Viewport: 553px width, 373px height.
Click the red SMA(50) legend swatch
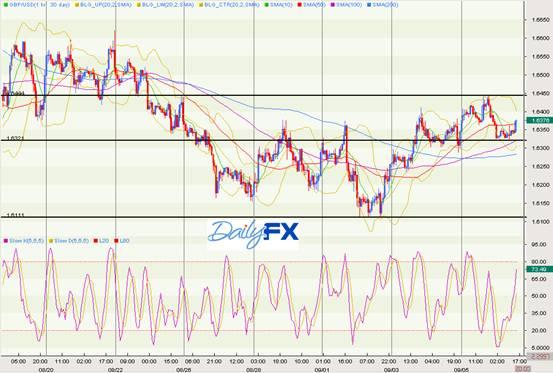click(300, 5)
